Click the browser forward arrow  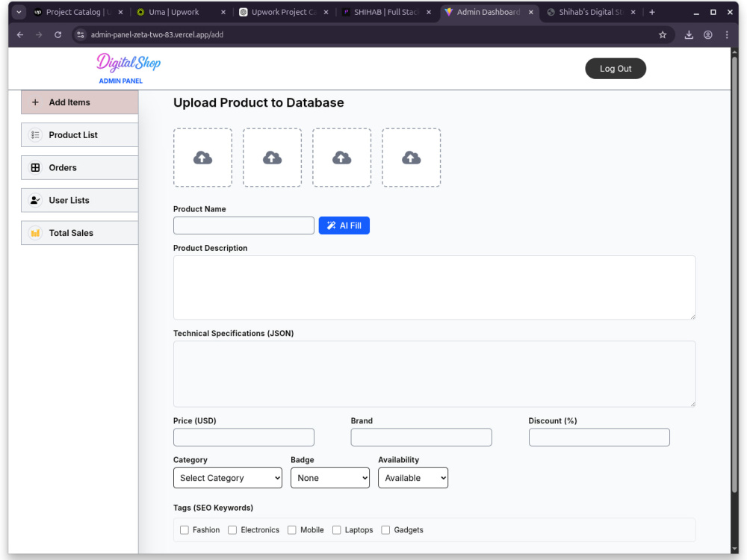pos(39,35)
